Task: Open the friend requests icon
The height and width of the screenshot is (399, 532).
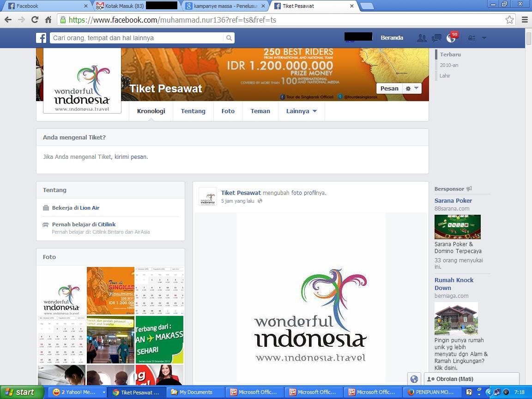Action: click(422, 38)
